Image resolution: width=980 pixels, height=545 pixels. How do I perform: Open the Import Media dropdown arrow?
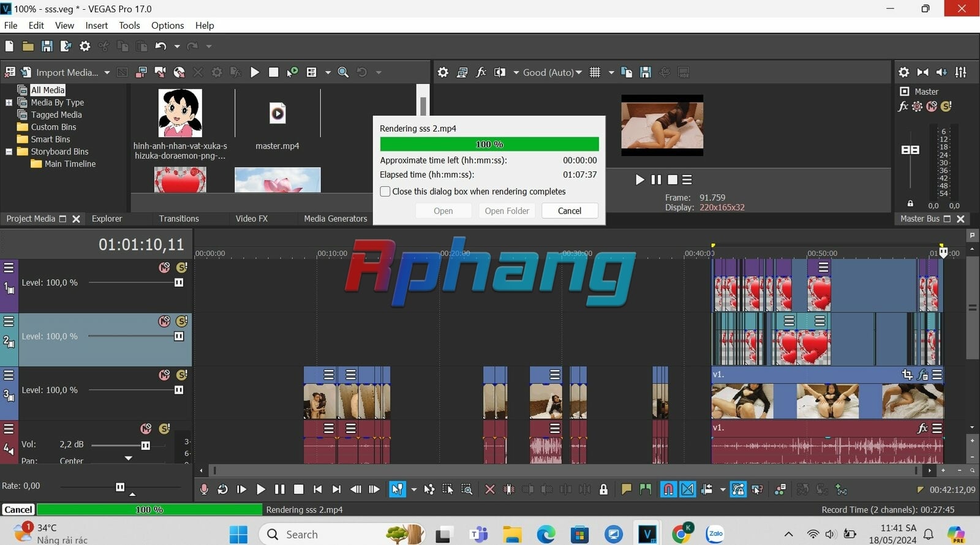(107, 72)
